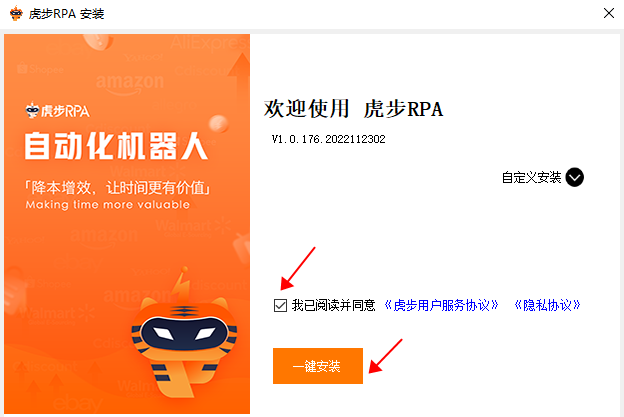Click the 虎步RPA logo on the orange banner

[x=58, y=111]
